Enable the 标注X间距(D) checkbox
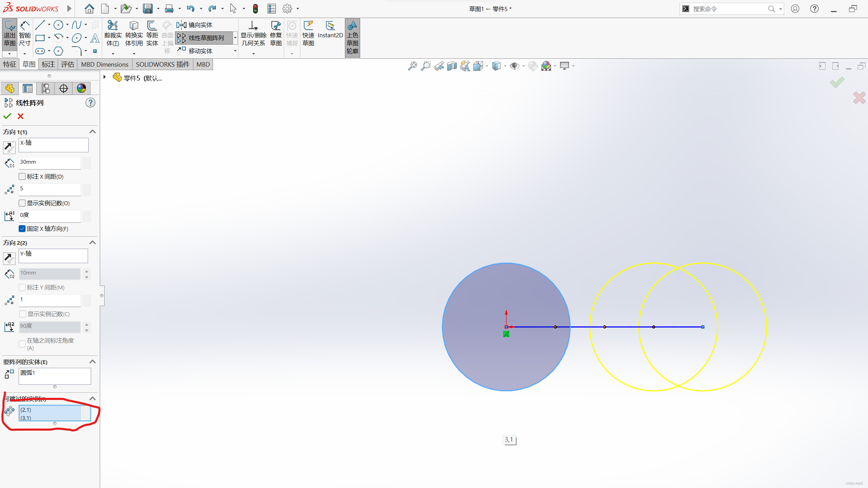The image size is (868, 488). click(x=22, y=176)
